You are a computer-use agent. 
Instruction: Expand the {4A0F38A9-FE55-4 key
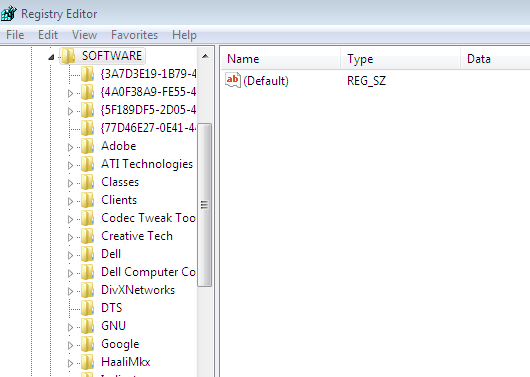pyautogui.click(x=70, y=93)
